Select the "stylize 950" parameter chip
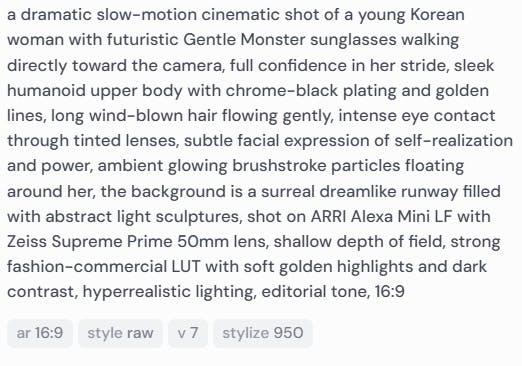Image resolution: width=522 pixels, height=366 pixels. tap(263, 333)
